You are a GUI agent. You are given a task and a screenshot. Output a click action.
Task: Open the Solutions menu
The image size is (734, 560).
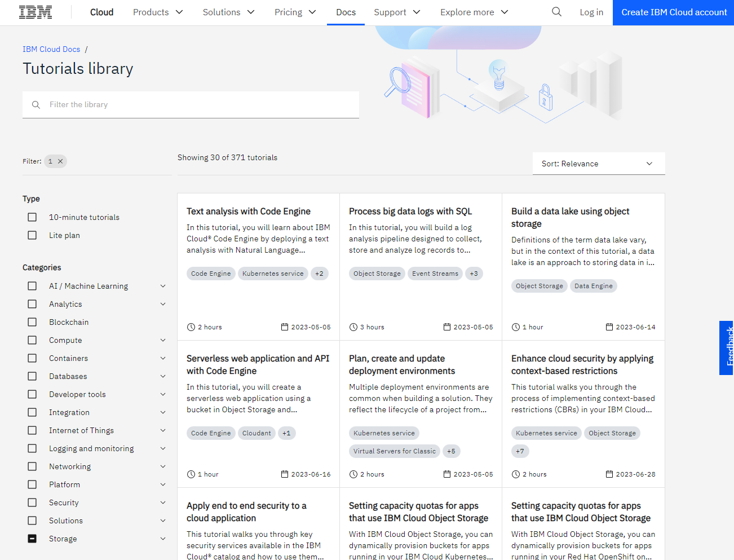(229, 12)
